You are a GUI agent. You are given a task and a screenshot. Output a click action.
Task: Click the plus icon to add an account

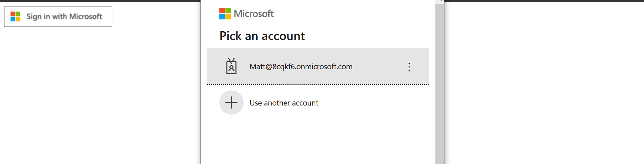(231, 102)
